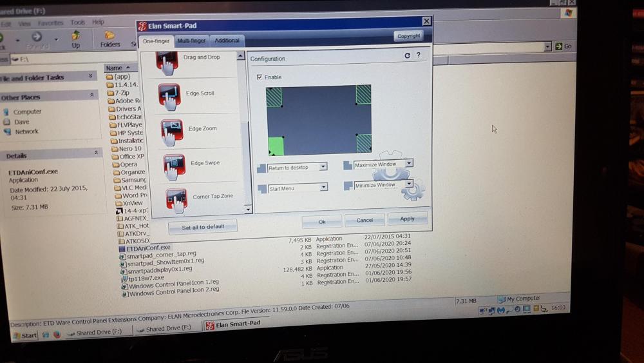Click Set all to default button
644x363 pixels.
point(203,227)
